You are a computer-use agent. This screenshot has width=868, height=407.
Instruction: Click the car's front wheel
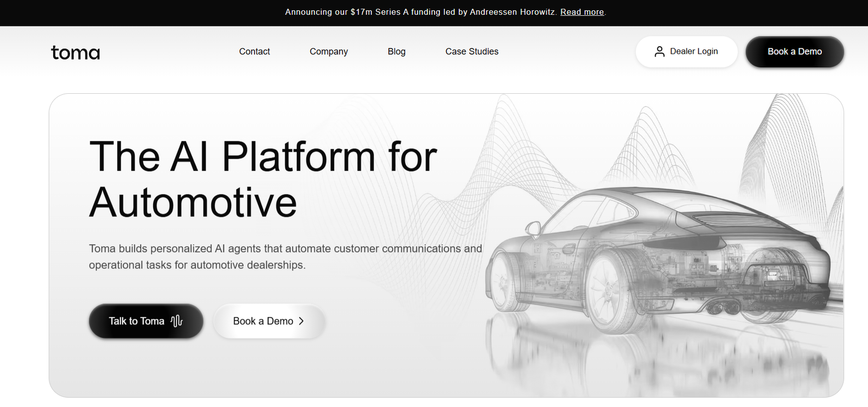(505, 282)
